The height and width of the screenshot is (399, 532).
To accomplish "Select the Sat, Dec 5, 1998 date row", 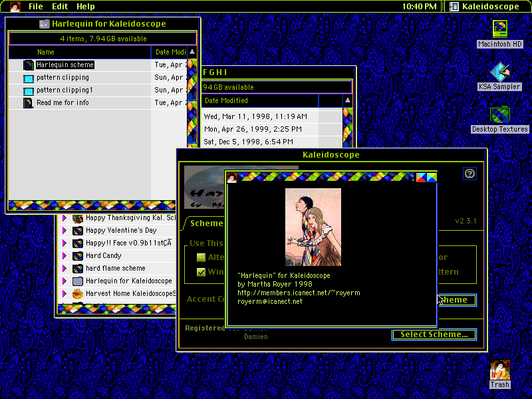I will pos(248,142).
